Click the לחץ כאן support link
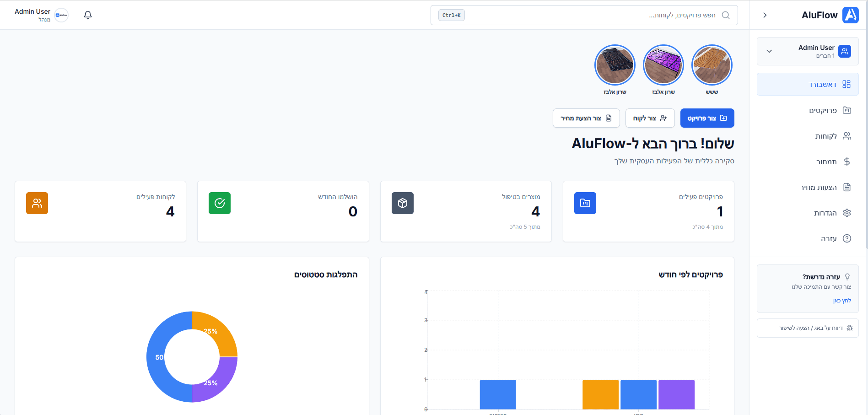868x415 pixels. click(x=842, y=301)
